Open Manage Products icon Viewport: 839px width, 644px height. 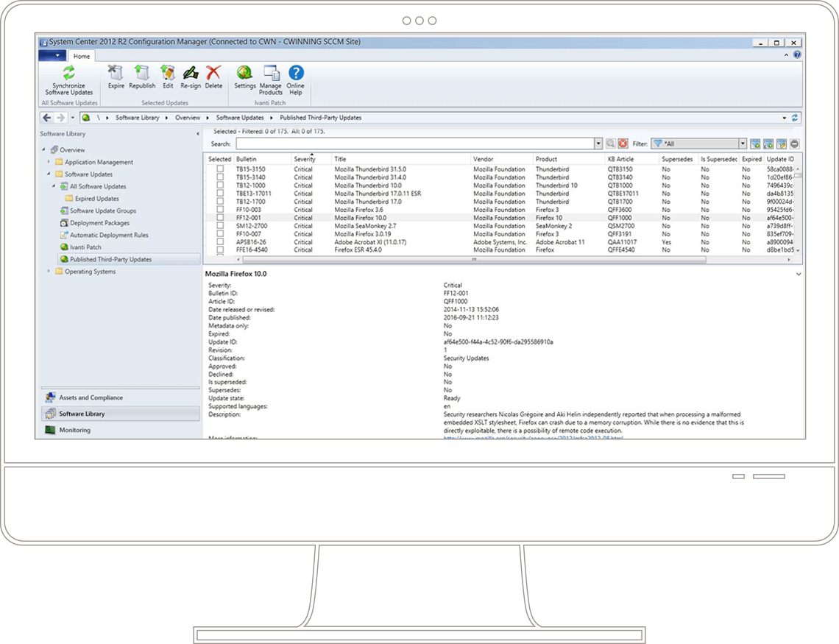click(271, 73)
